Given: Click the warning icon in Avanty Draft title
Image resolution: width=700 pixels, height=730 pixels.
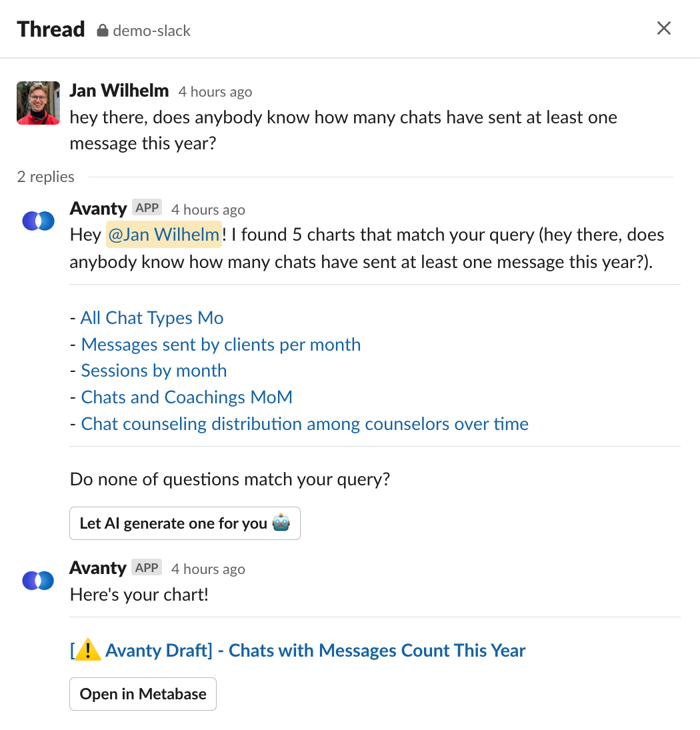Looking at the screenshot, I should [87, 650].
